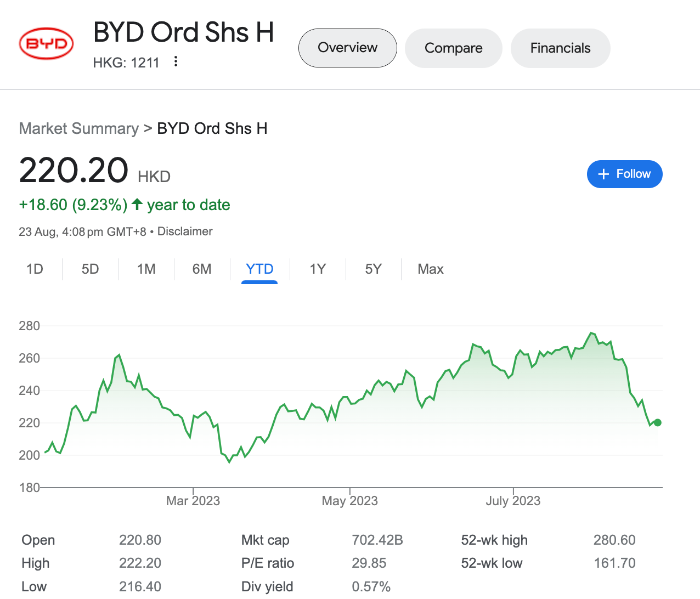Click the BYD Ord Shs H title

183,32
